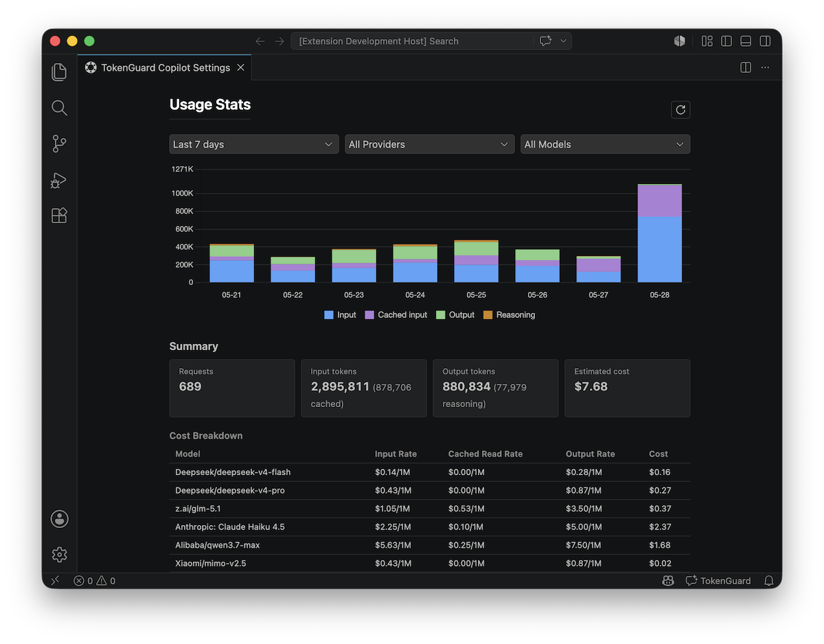This screenshot has width=824, height=644.
Task: Toggle the Reasoning legend item
Action: 509,315
